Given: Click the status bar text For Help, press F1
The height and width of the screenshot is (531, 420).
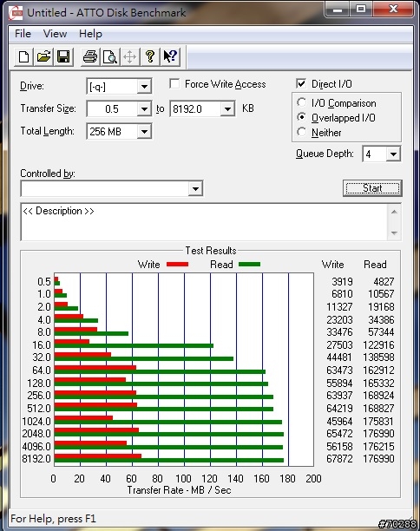Looking at the screenshot, I should [x=53, y=519].
